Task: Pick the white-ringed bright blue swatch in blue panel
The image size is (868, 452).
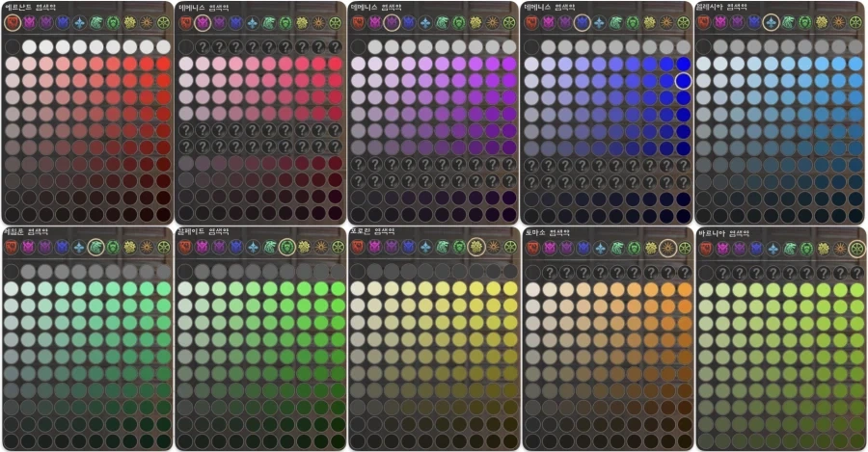Action: pos(684,81)
